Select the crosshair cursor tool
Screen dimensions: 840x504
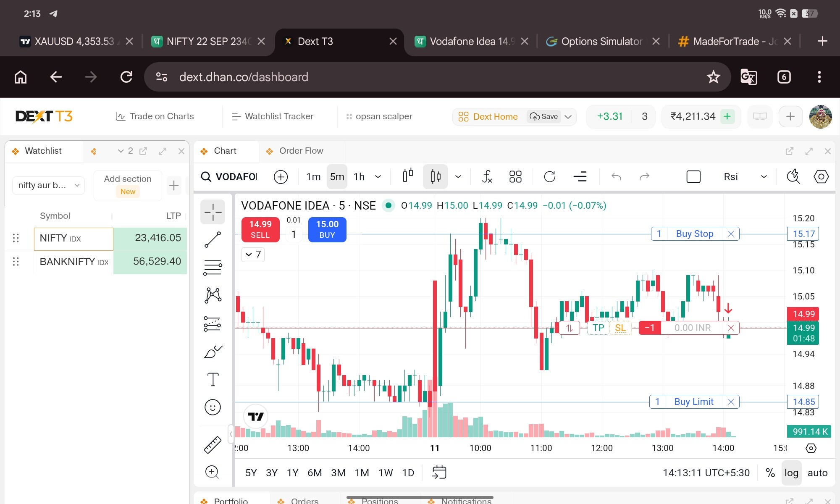click(x=213, y=212)
